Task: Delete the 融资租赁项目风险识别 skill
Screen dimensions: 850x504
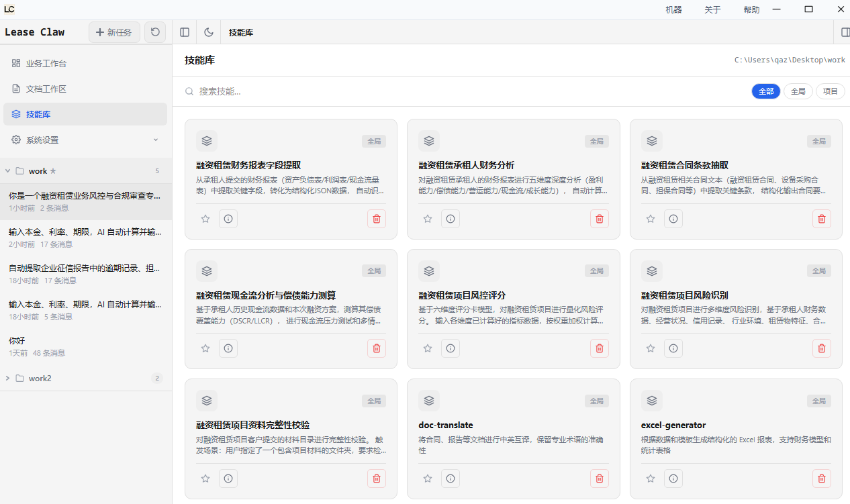Action: [822, 348]
